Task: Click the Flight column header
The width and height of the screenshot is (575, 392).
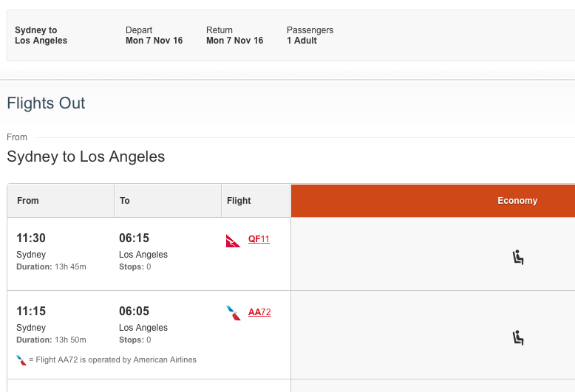Action: pos(256,201)
